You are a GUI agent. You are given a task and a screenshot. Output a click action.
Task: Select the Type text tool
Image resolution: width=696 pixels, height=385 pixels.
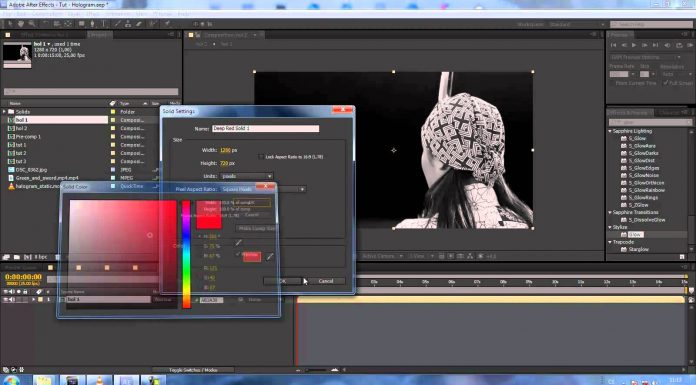(103, 24)
